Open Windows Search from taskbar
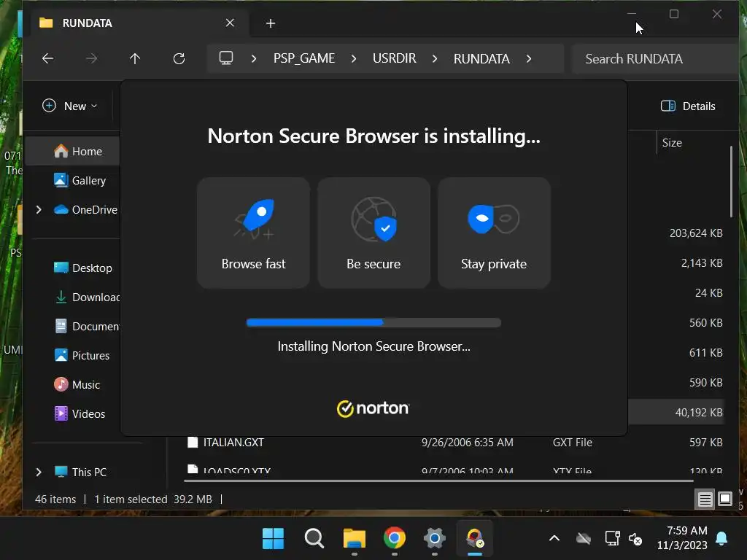The image size is (747, 560). click(x=314, y=539)
